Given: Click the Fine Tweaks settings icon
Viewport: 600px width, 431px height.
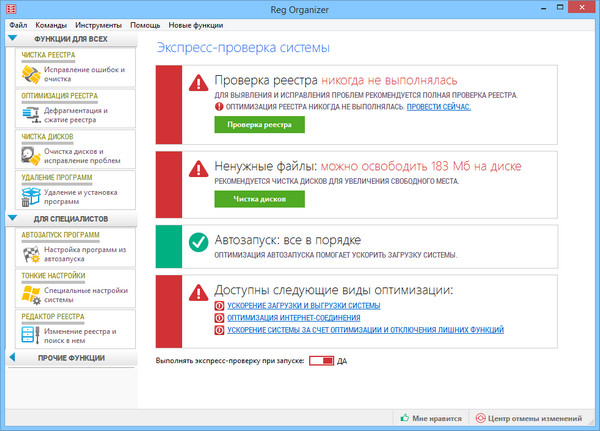Looking at the screenshot, I should tap(30, 295).
